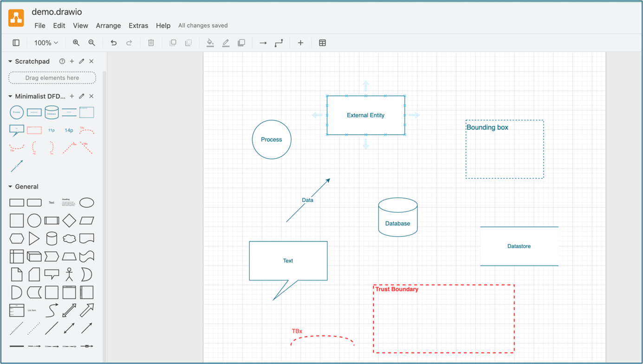Select the blue diagonal arrow in DFD library
The width and height of the screenshot is (643, 364).
click(17, 166)
